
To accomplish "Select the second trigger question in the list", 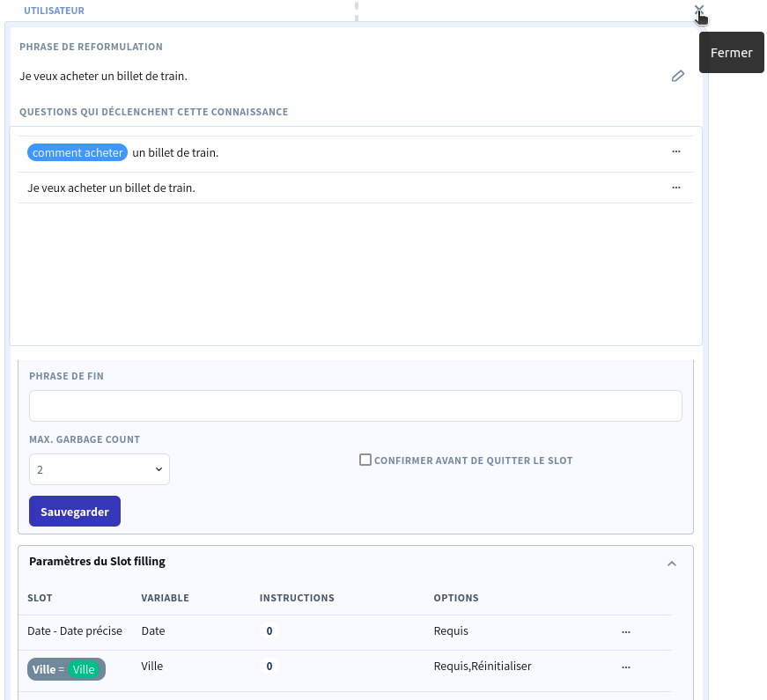I will (112, 188).
